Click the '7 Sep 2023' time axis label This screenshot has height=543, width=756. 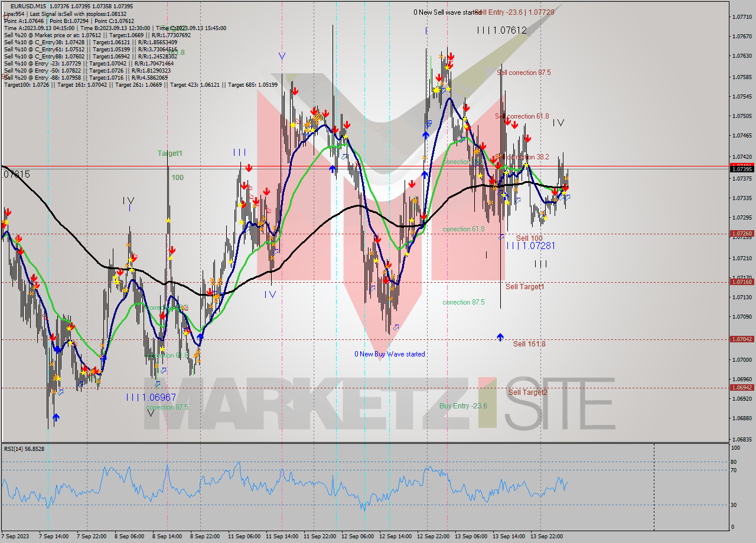coord(15,537)
